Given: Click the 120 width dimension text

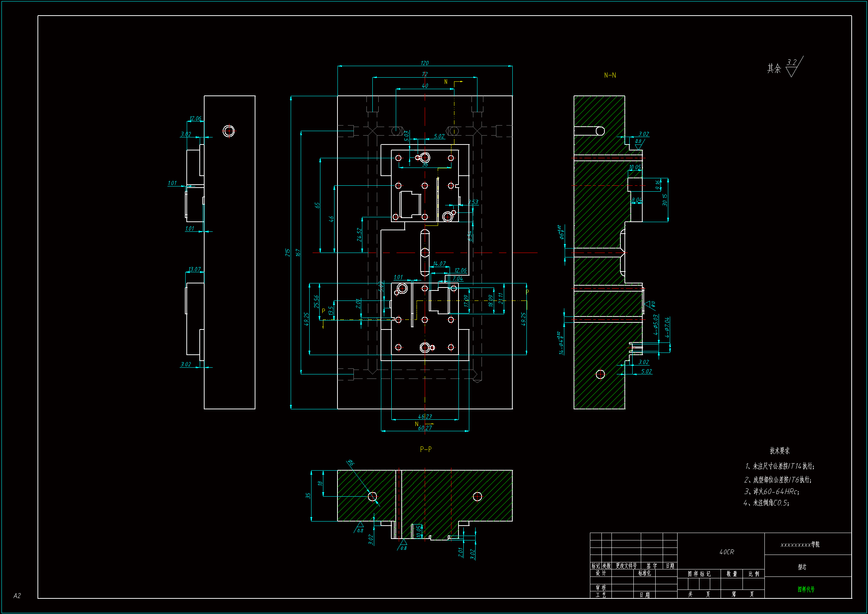Looking at the screenshot, I should click(425, 63).
